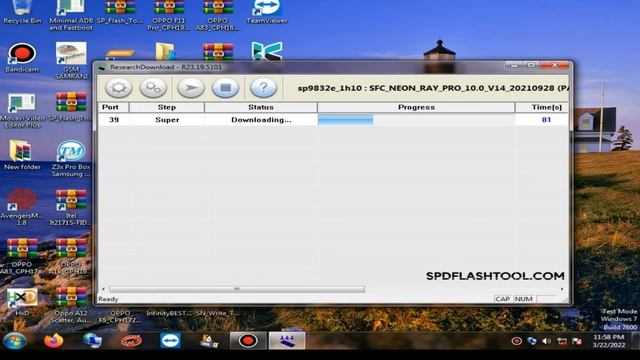Click the CAP indicator in status bar

(502, 299)
